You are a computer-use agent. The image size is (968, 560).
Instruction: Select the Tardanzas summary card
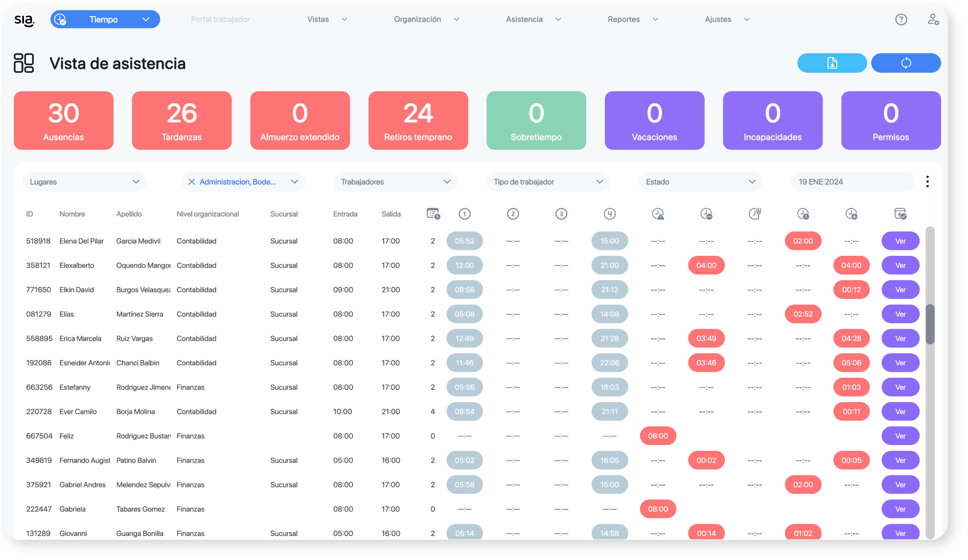[182, 120]
